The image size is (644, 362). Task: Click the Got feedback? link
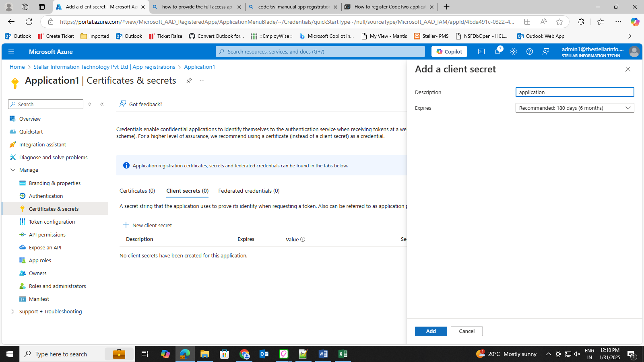pyautogui.click(x=141, y=104)
